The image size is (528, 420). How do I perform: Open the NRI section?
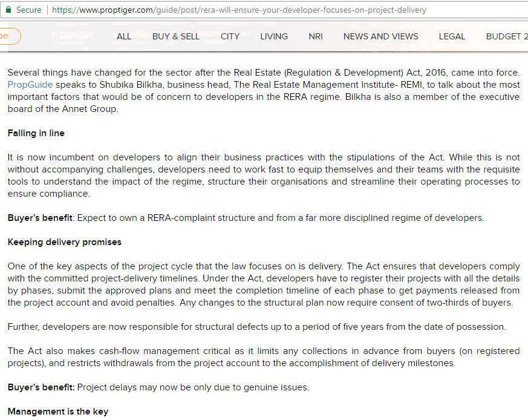click(x=316, y=36)
